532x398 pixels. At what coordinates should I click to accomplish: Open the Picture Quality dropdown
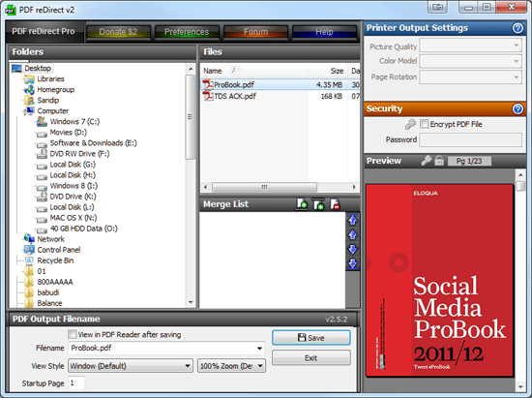[x=471, y=46]
